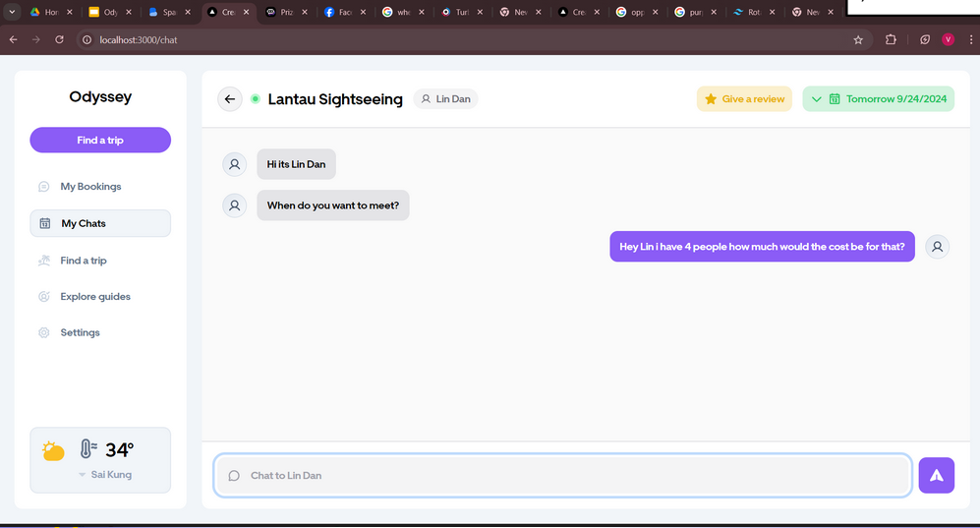
Task: Click the 34° temperature reading
Action: (x=119, y=450)
